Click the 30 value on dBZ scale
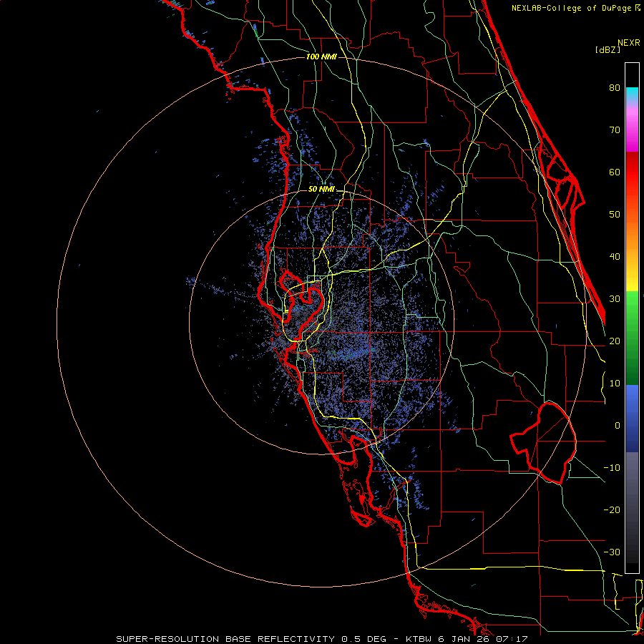Viewport: 644px width, 644px height. point(615,299)
